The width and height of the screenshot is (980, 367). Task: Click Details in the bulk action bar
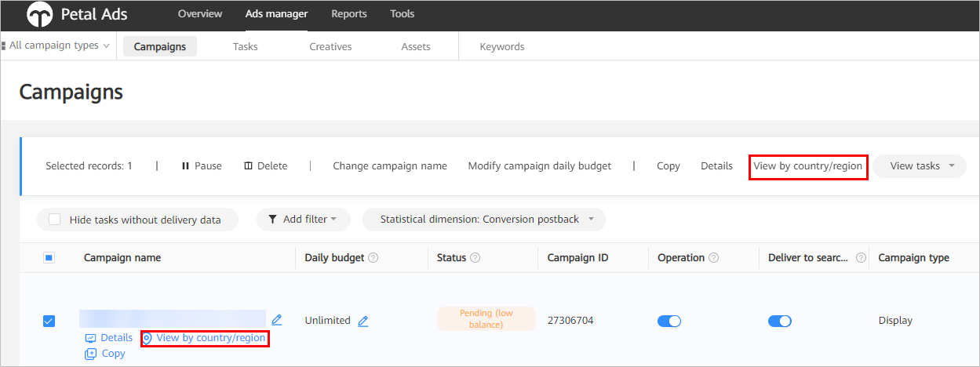[x=716, y=166]
